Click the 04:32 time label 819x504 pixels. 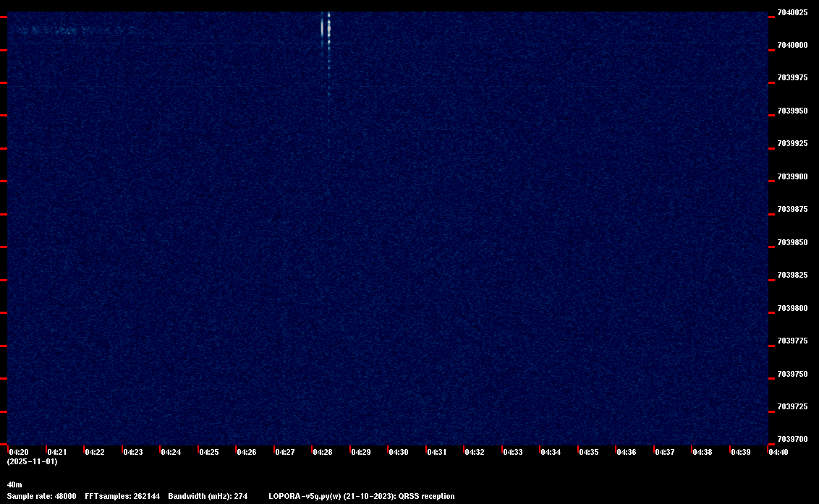pos(475,452)
